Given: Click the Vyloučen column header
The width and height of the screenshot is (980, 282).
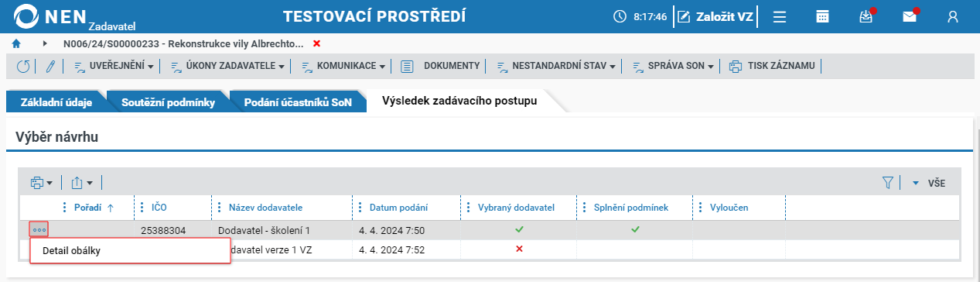Looking at the screenshot, I should [x=729, y=208].
